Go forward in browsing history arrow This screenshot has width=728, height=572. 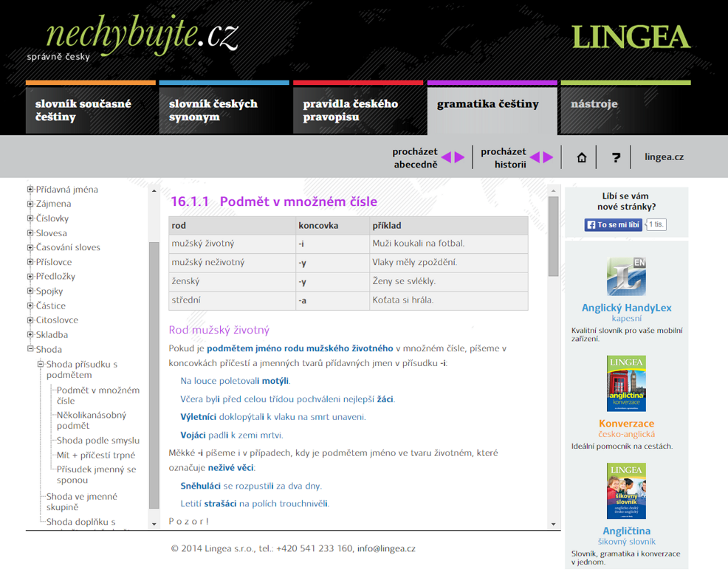(548, 157)
